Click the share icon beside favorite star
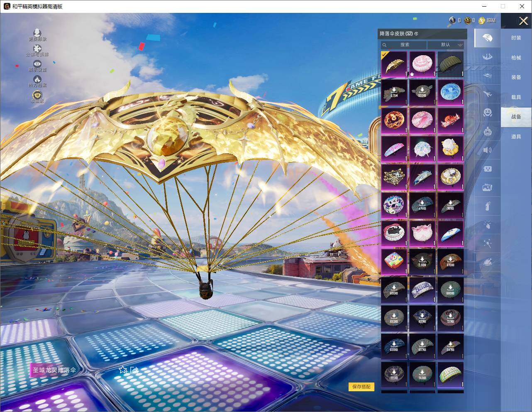Viewport: 532px width, 412px height. tap(134, 370)
